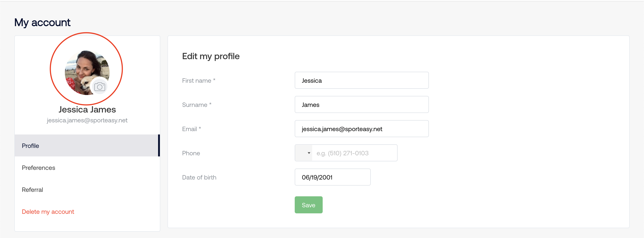Click the Phone label
This screenshot has width=644, height=238.
click(x=191, y=153)
